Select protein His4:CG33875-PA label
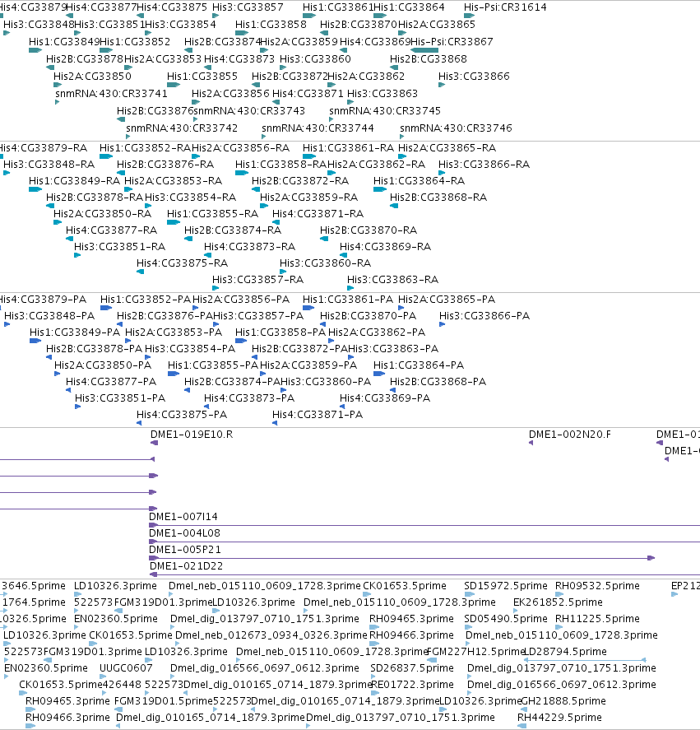Image resolution: width=700 pixels, height=730 pixels. point(182,414)
